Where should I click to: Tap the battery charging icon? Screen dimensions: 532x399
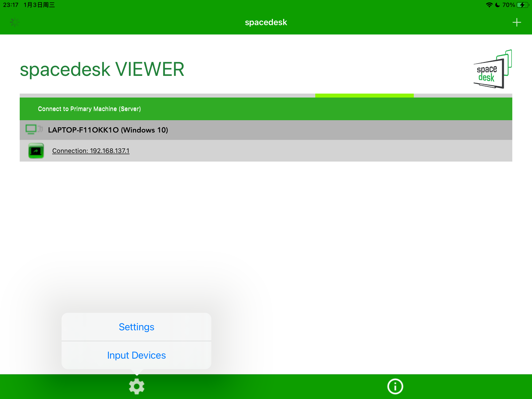pyautogui.click(x=522, y=5)
